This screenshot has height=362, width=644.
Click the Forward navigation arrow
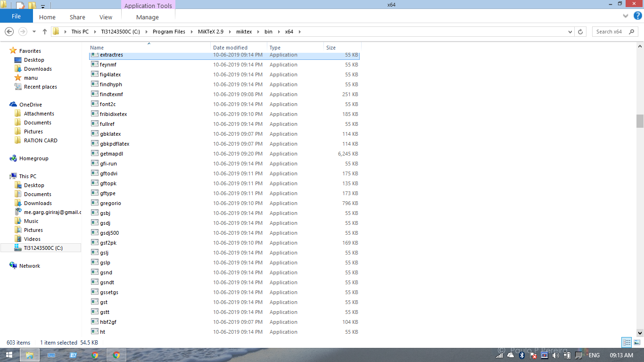(x=23, y=32)
